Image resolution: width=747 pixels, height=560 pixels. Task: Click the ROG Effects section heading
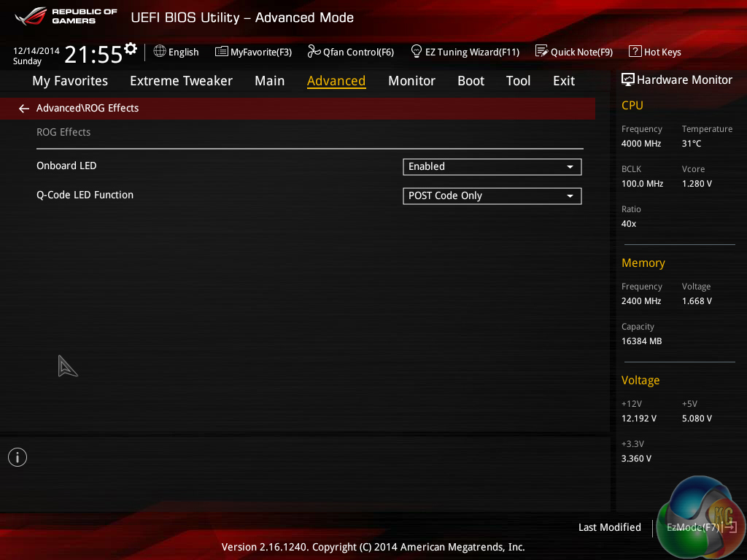coord(63,132)
